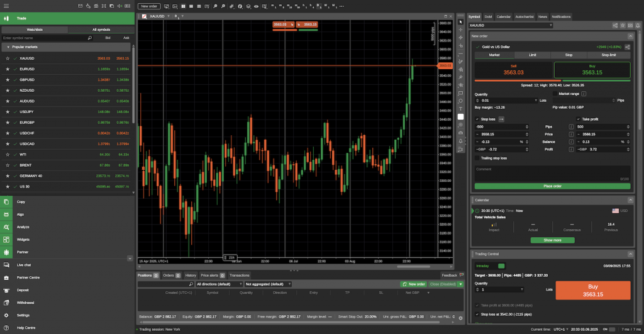The height and width of the screenshot is (334, 644).
Task: Select the text drawing tool
Action: coord(460,109)
